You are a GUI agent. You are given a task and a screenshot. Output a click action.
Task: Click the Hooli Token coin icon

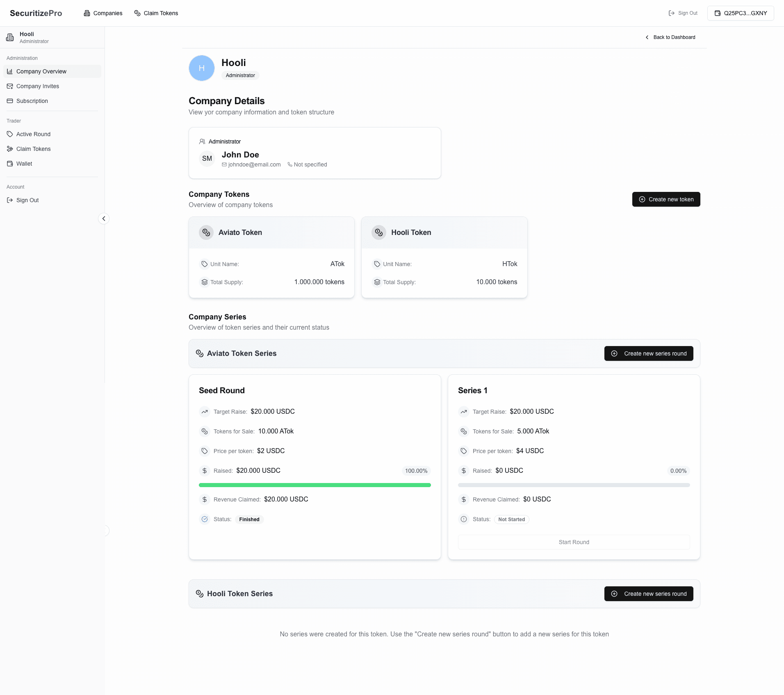[x=379, y=232]
